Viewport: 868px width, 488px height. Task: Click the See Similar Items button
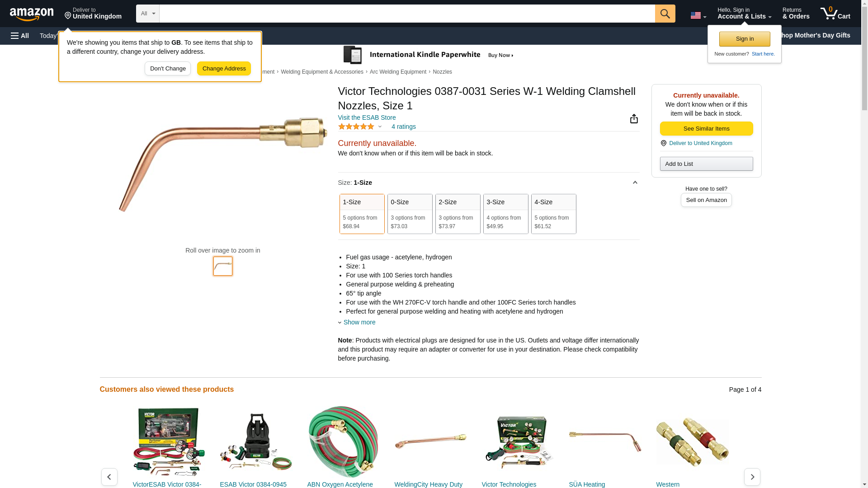point(706,129)
